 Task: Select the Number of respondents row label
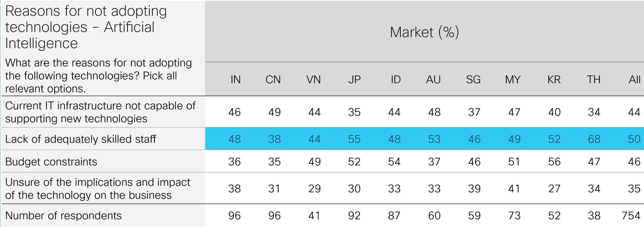(63, 215)
